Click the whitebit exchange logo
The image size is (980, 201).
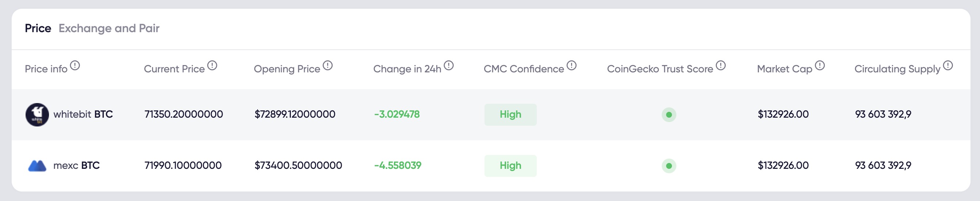(x=37, y=115)
